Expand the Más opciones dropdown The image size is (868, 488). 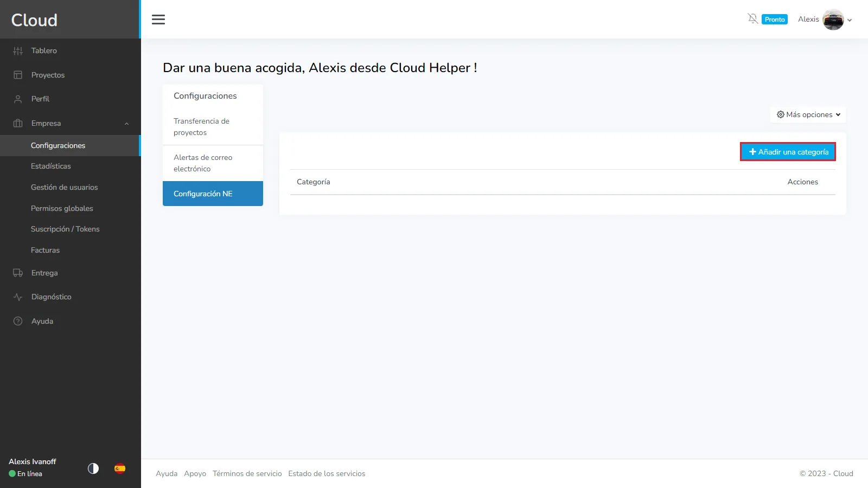point(808,114)
